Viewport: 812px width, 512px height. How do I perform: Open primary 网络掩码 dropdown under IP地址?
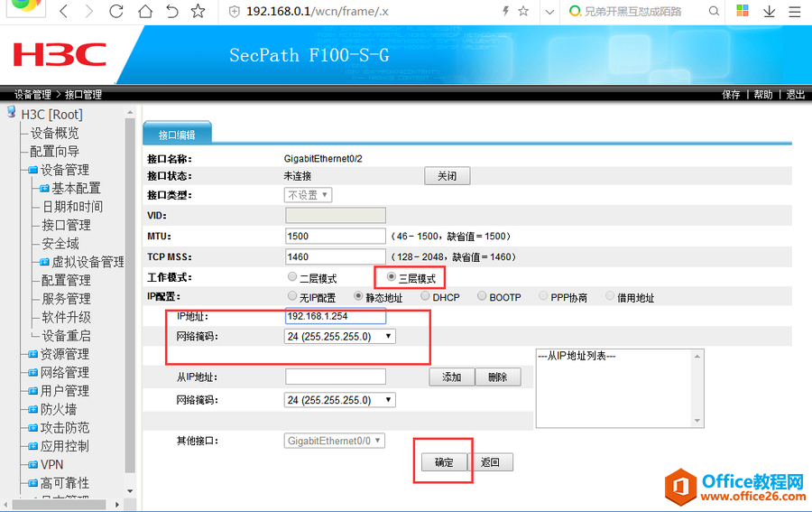click(340, 336)
